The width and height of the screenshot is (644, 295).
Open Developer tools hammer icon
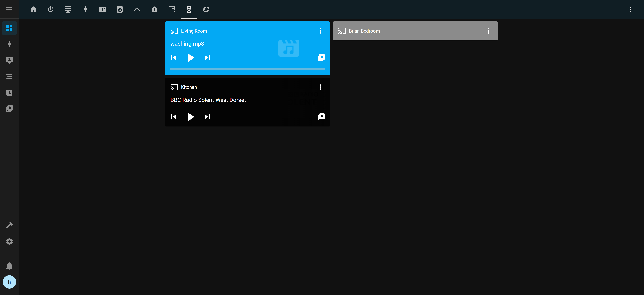pyautogui.click(x=9, y=225)
